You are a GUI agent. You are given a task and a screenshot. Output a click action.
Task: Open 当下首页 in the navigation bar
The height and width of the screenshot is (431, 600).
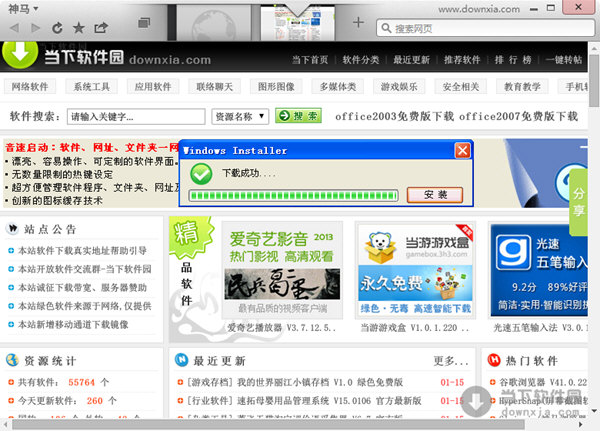(x=310, y=60)
